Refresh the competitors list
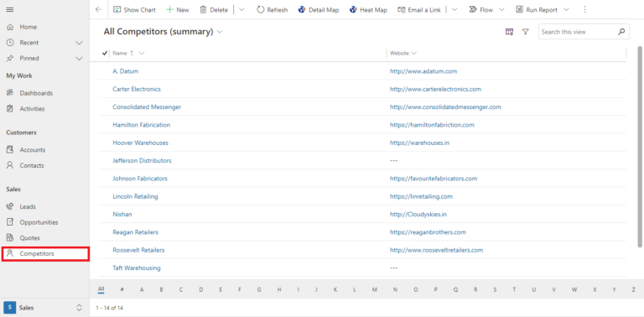The width and height of the screenshot is (644, 317). tap(273, 10)
